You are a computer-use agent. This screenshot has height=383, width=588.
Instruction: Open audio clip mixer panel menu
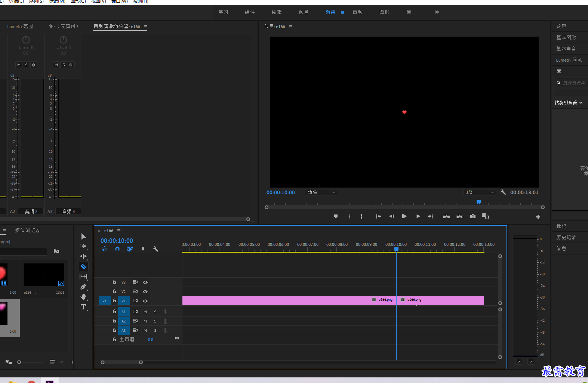(x=146, y=27)
